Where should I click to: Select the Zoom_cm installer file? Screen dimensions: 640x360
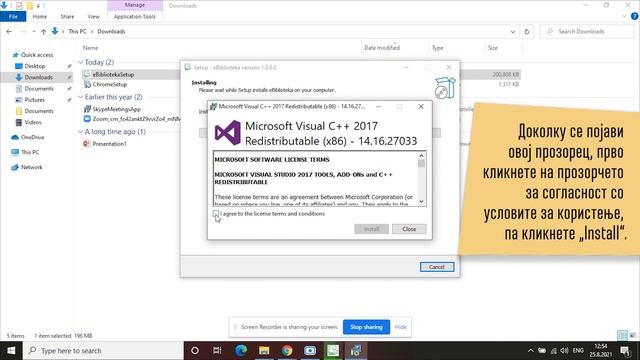135,119
